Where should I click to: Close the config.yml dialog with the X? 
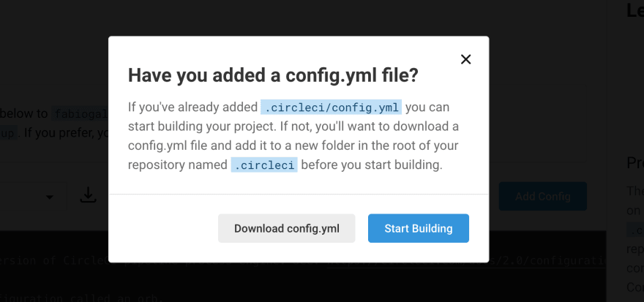(465, 59)
